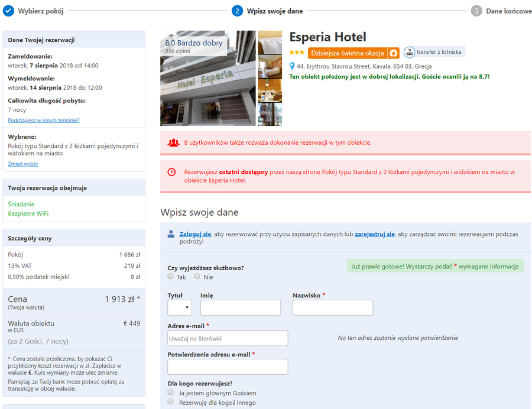Click the deal badge icon on orange label
This screenshot has height=409, width=532.
pos(393,53)
